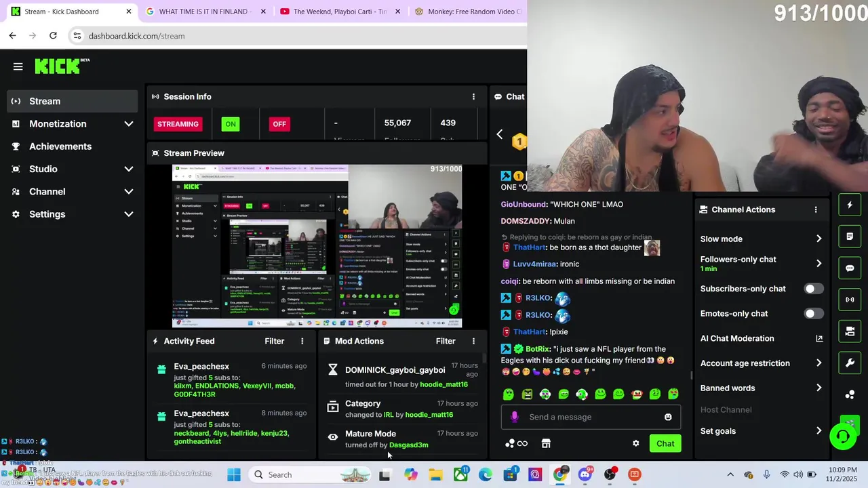
Task: Open the chat bubble icon in right rail
Action: pos(850,268)
